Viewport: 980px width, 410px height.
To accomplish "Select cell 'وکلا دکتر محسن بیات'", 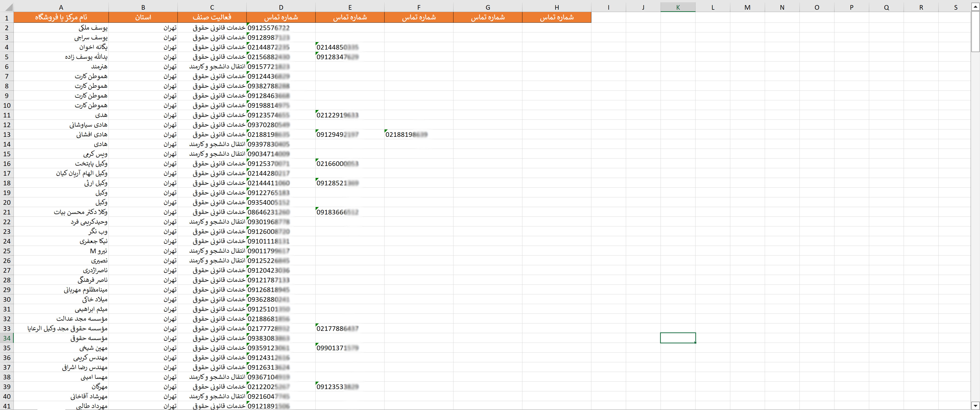I will [61, 212].
